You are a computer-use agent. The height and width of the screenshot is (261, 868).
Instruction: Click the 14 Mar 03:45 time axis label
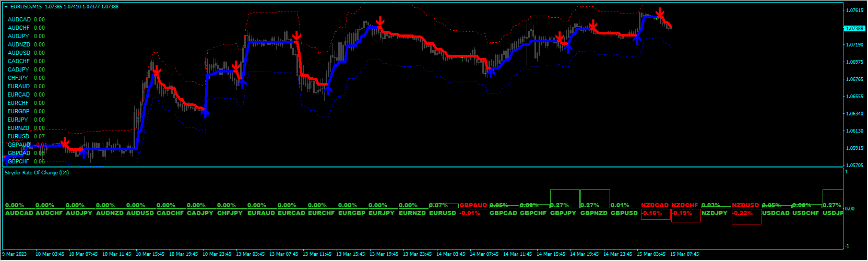[451, 254]
